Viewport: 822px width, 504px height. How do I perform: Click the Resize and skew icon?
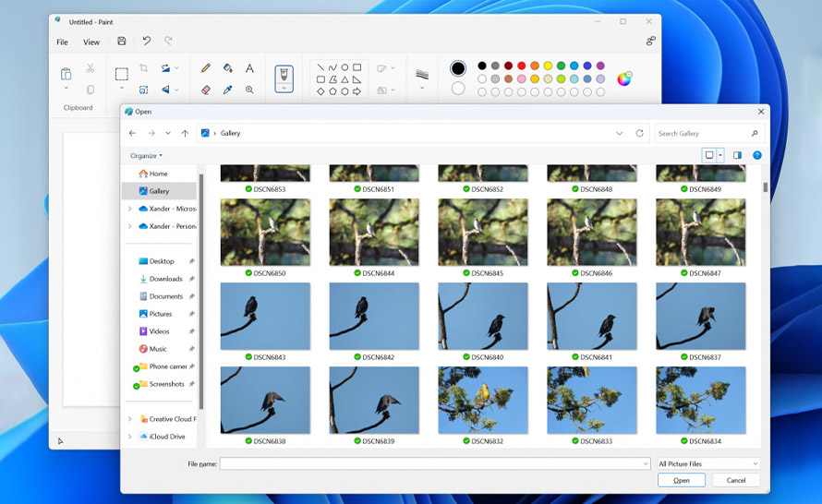click(x=144, y=90)
